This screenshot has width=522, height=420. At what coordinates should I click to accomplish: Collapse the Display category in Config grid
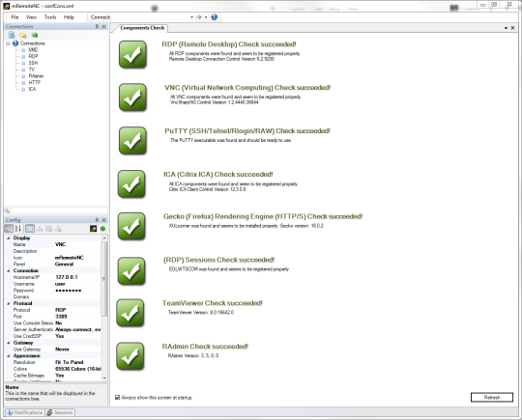[9, 238]
